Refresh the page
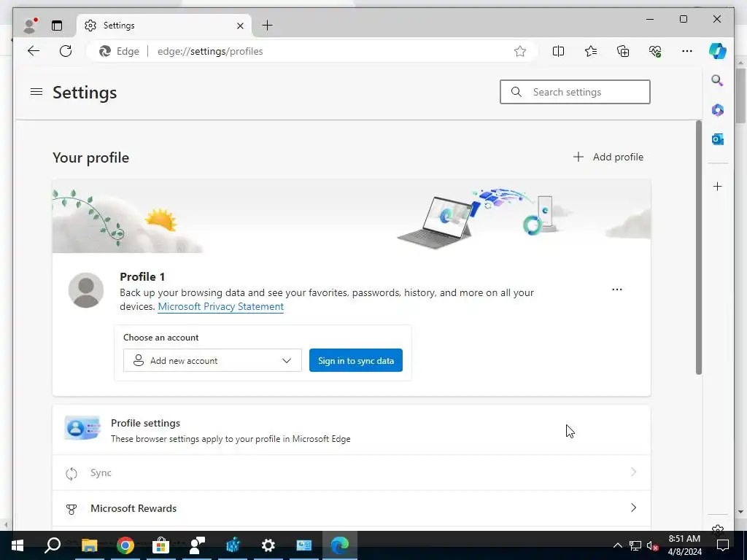 tap(66, 51)
